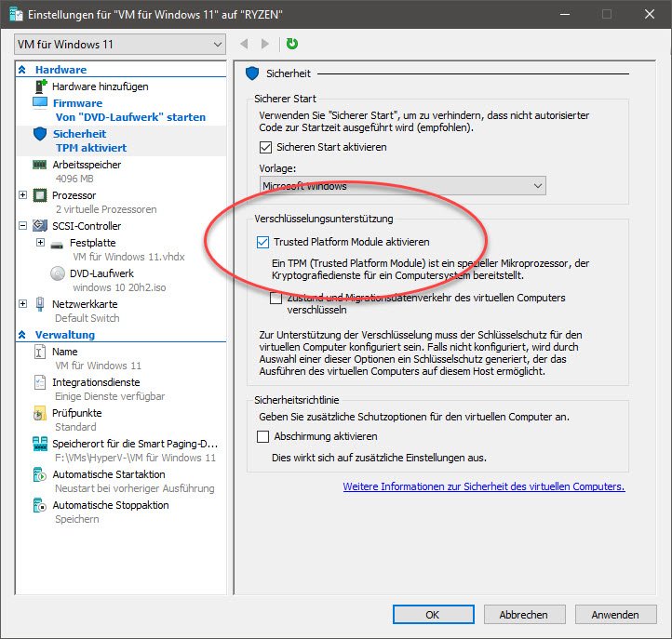Select the Integrationsdienste entry
672x639 pixels.
(96, 382)
